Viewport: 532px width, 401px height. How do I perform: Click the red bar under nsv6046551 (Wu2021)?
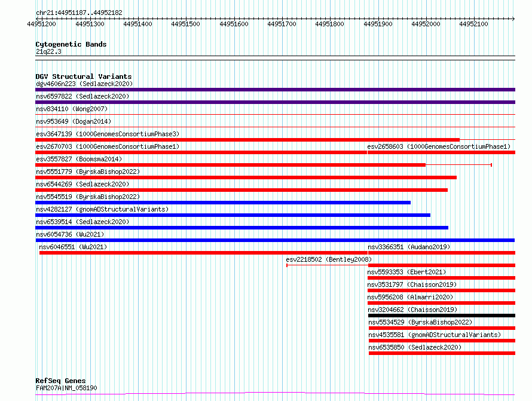tap(204, 253)
